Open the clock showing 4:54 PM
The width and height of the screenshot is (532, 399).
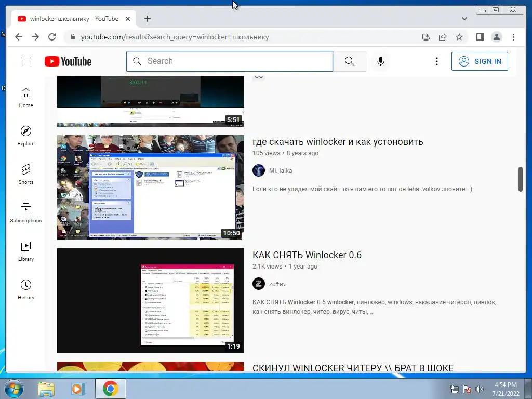pos(506,389)
